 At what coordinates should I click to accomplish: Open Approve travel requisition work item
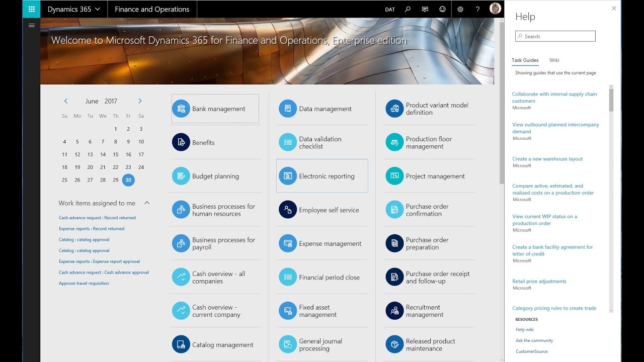pyautogui.click(x=84, y=284)
